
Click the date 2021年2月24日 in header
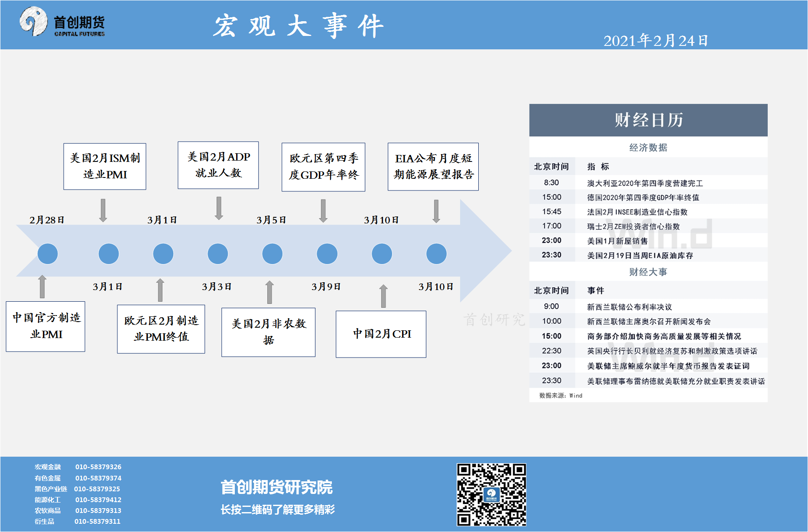tap(655, 41)
